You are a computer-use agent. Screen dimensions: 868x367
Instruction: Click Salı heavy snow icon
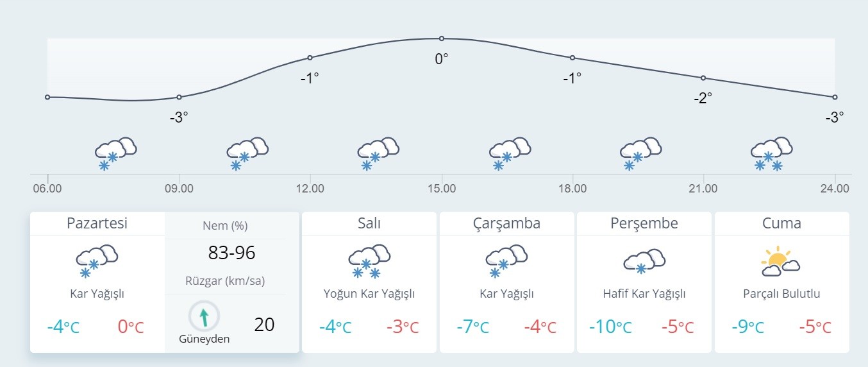[x=369, y=261]
